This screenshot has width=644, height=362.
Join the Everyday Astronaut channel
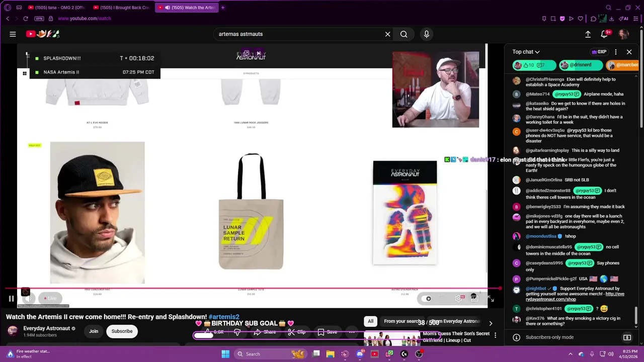(x=94, y=331)
